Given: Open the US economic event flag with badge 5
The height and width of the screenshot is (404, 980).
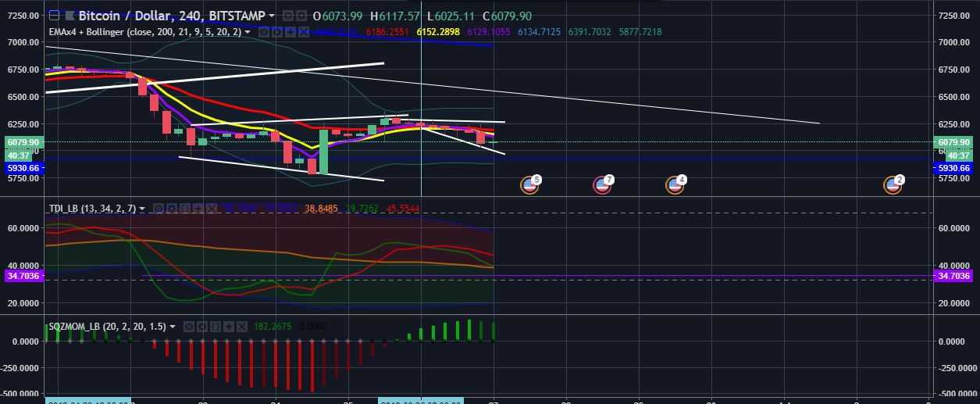Looking at the screenshot, I should 529,185.
